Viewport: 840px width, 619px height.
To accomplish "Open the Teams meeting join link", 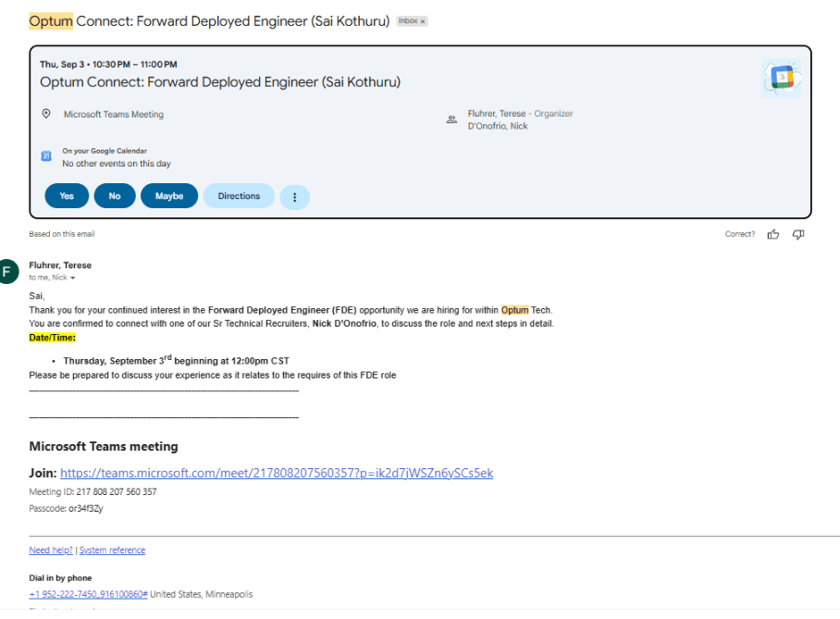I will tap(277, 473).
